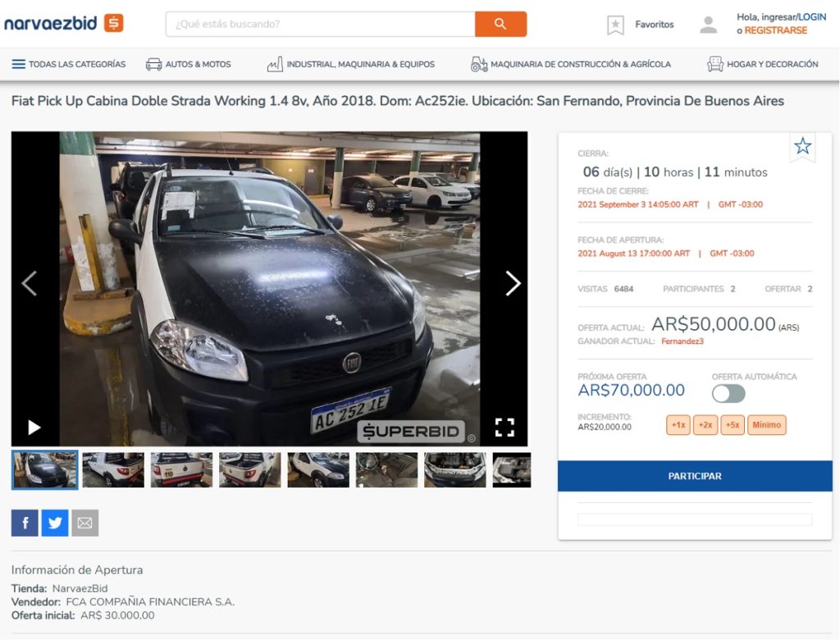Open the Hogar y Decoración category
This screenshot has width=840, height=641.
coord(763,63)
